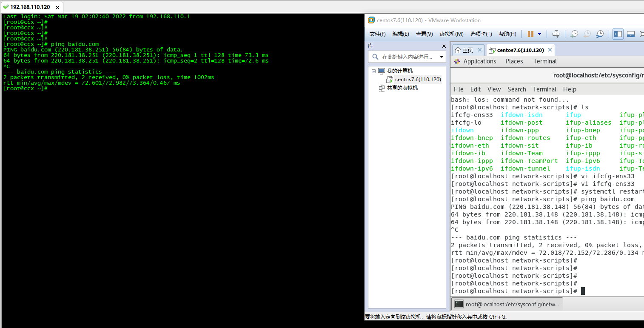Image resolution: width=644 pixels, height=328 pixels.
Task: Click the terminal icon in guest taskbar
Action: click(459, 304)
